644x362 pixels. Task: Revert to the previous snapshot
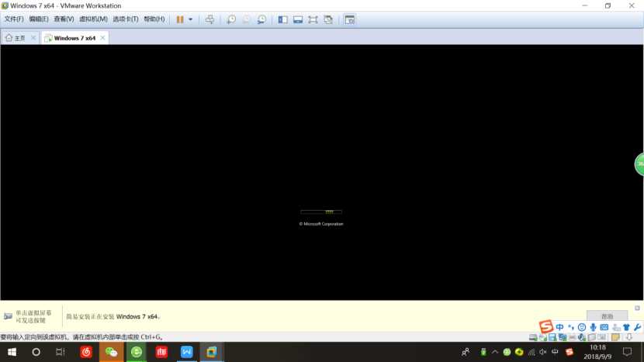pyautogui.click(x=247, y=19)
